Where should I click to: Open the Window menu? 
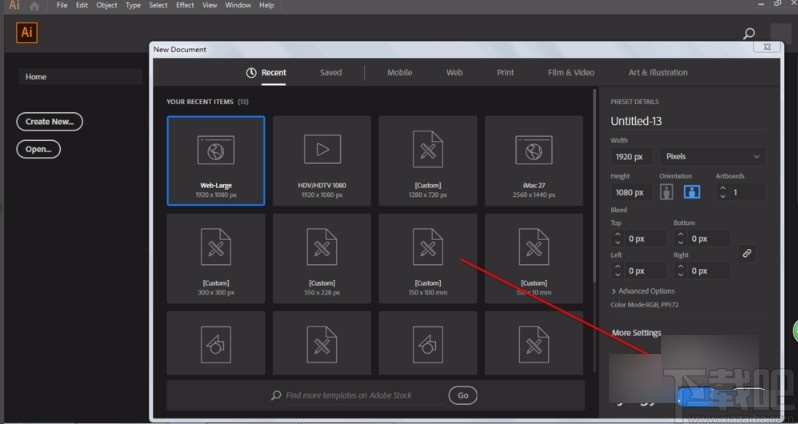(x=238, y=5)
